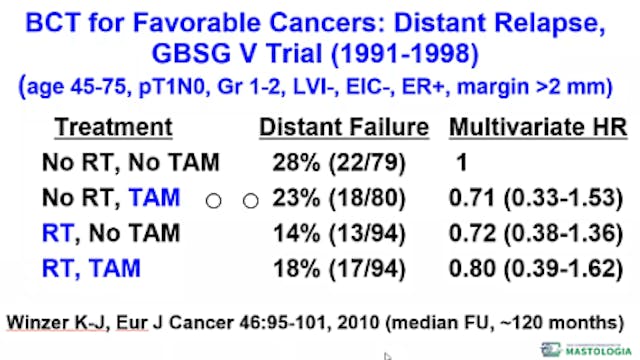Click the Winzer K-J citation text
Viewport: 640px width, 360px height.
pos(315,323)
